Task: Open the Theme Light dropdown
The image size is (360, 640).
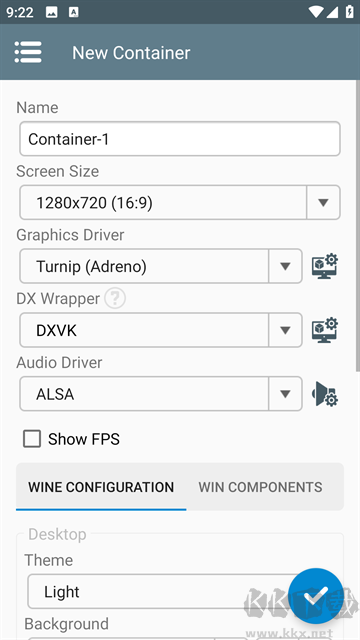Action: pos(163,591)
